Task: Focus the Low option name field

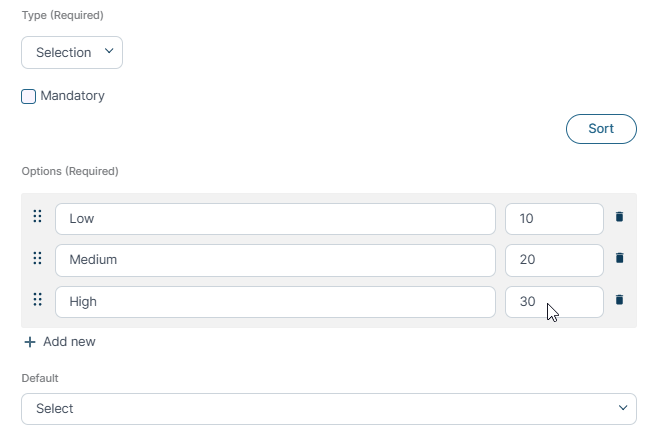Action: click(275, 219)
